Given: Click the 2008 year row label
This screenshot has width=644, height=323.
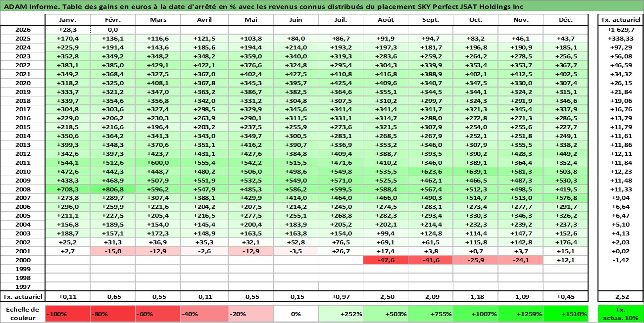Looking at the screenshot, I should click(x=23, y=189).
